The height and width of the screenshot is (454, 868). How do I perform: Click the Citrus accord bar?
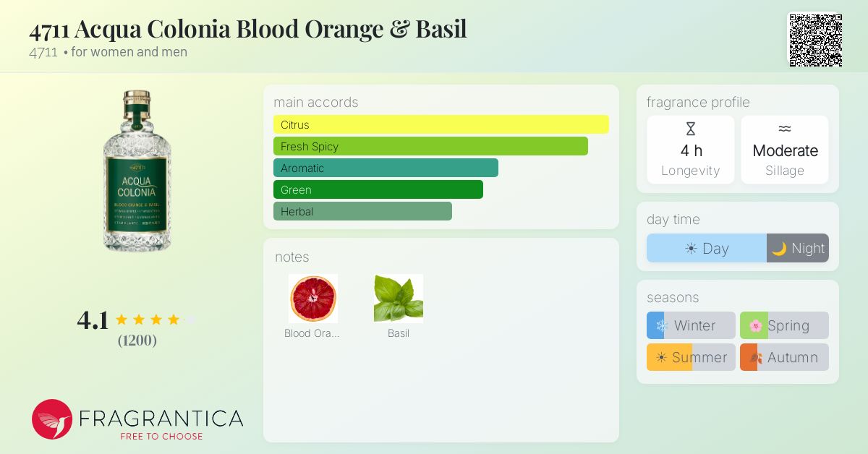(x=441, y=124)
